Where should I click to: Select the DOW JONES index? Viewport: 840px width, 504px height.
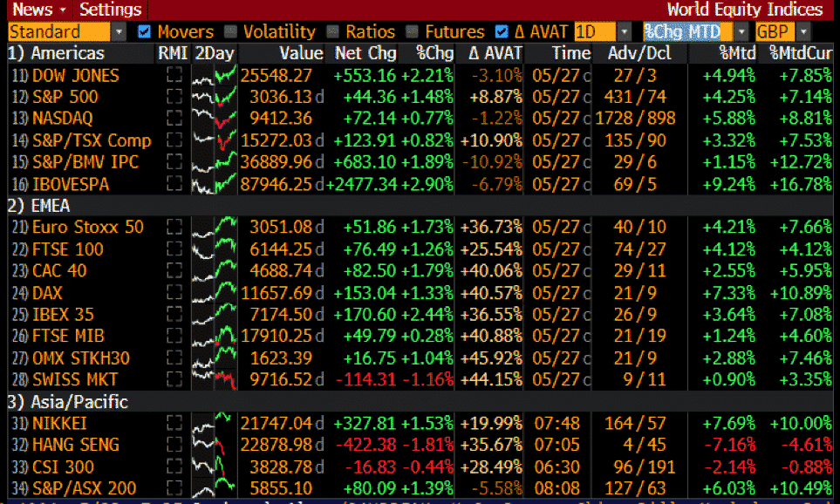tap(76, 75)
